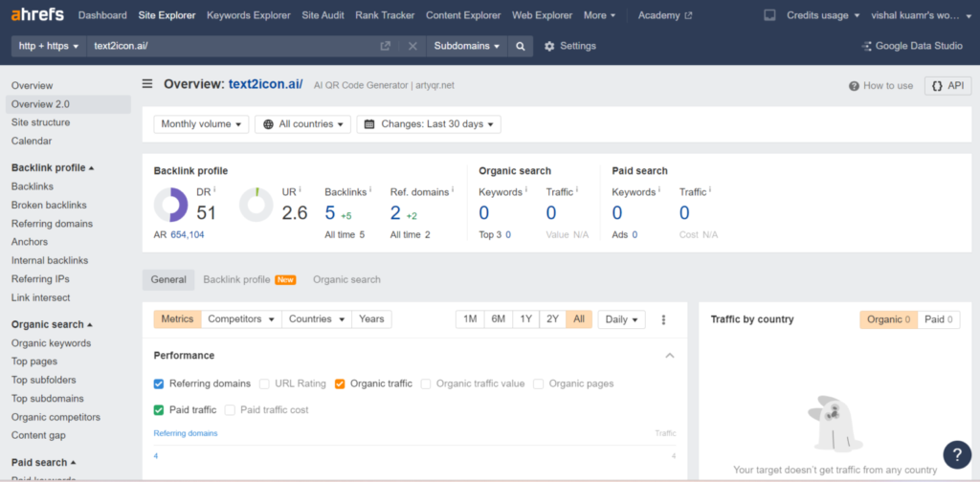Viewport: 980px width, 482px height.
Task: Click the AR value 654,104
Action: coord(188,234)
